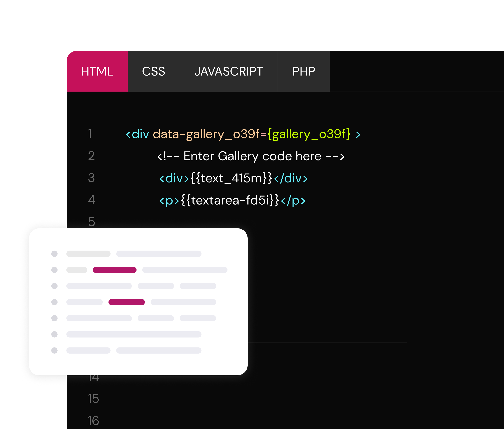Open the CSS tab
The height and width of the screenshot is (429, 504).
(x=153, y=71)
